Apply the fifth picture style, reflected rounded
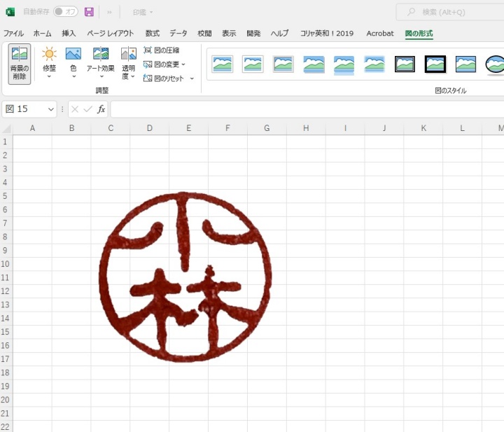This screenshot has width=504, height=432. point(344,64)
